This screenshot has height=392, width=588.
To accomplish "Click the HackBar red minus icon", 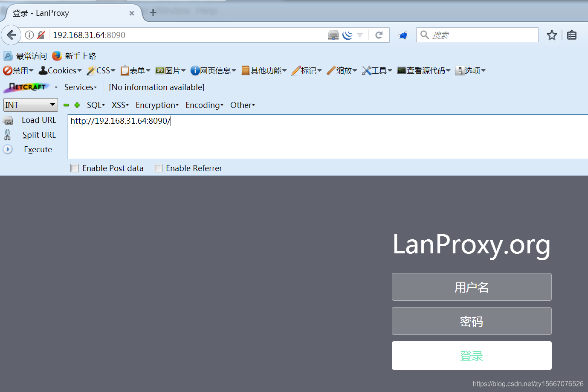I will [x=66, y=105].
